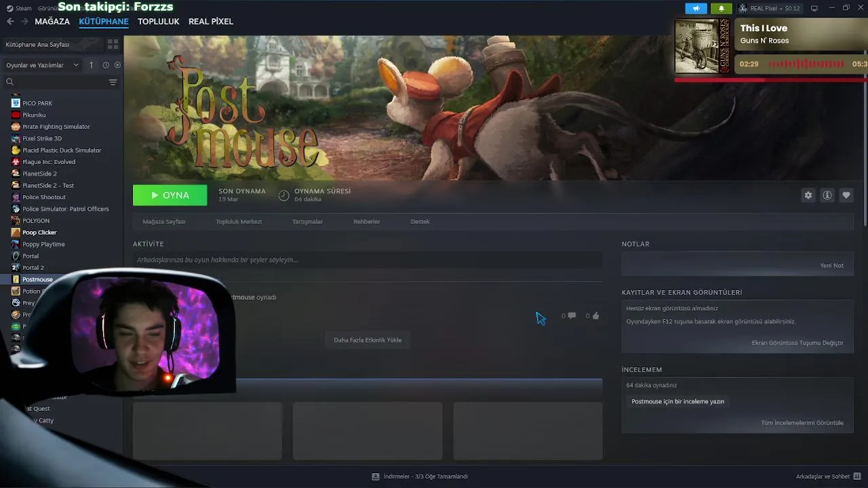The height and width of the screenshot is (488, 868).
Task: Open the KÜTÜPHANE menu
Action: coord(104,21)
